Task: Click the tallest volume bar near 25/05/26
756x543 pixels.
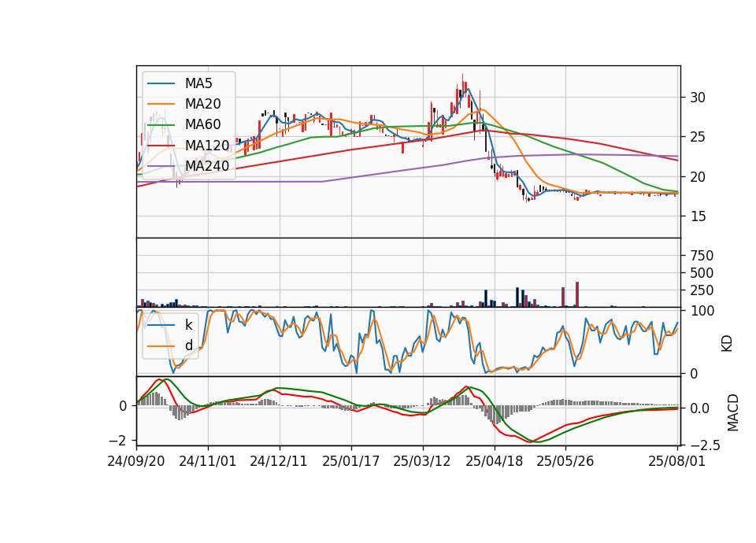Action: (x=577, y=294)
